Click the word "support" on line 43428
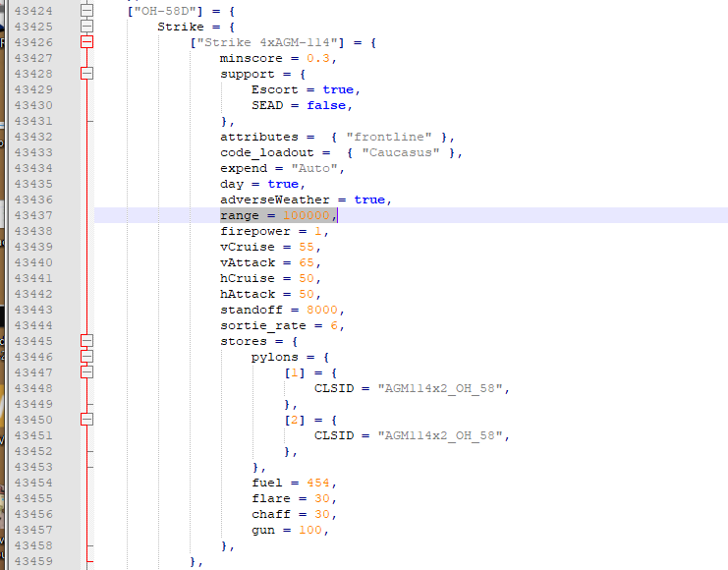 point(248,75)
